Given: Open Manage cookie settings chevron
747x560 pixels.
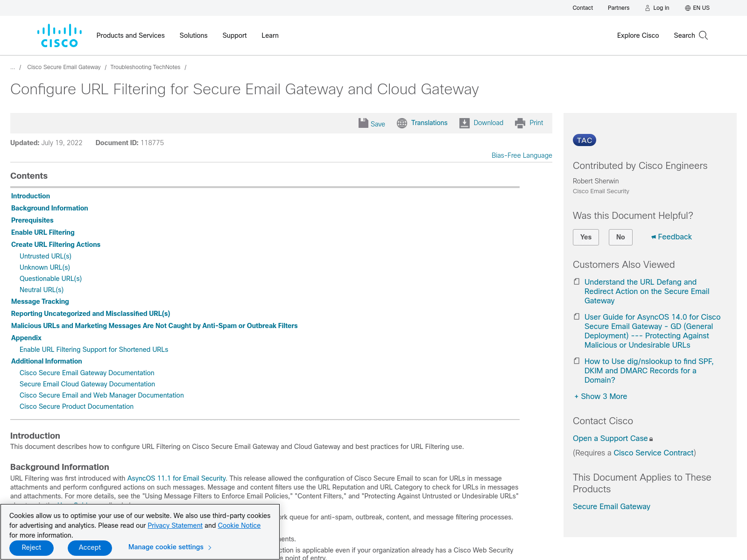Looking at the screenshot, I should point(210,547).
